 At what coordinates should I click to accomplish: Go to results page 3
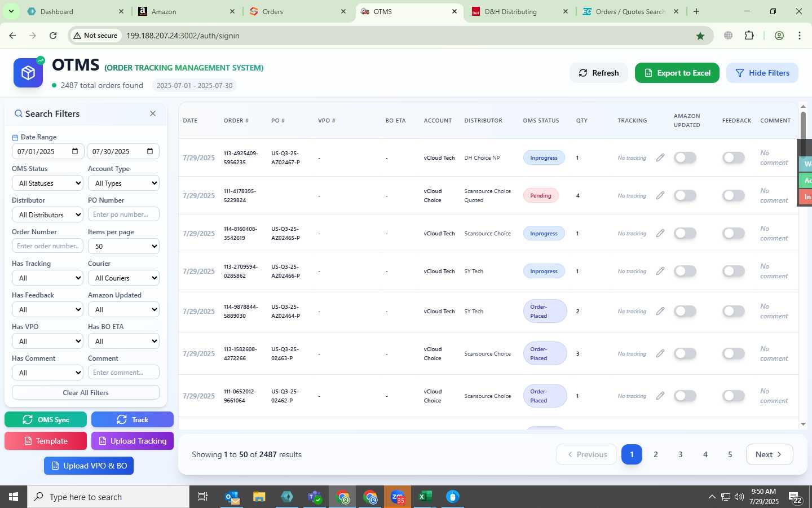[x=681, y=454]
